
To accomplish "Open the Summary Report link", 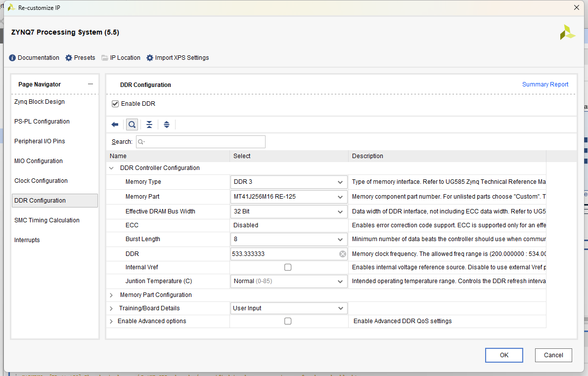I will pos(545,84).
